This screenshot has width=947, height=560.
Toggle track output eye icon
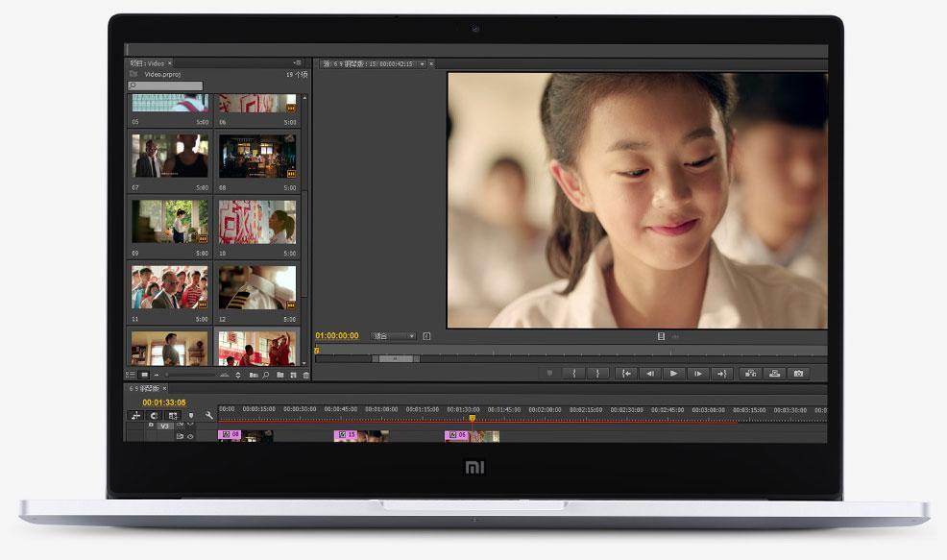[x=190, y=436]
